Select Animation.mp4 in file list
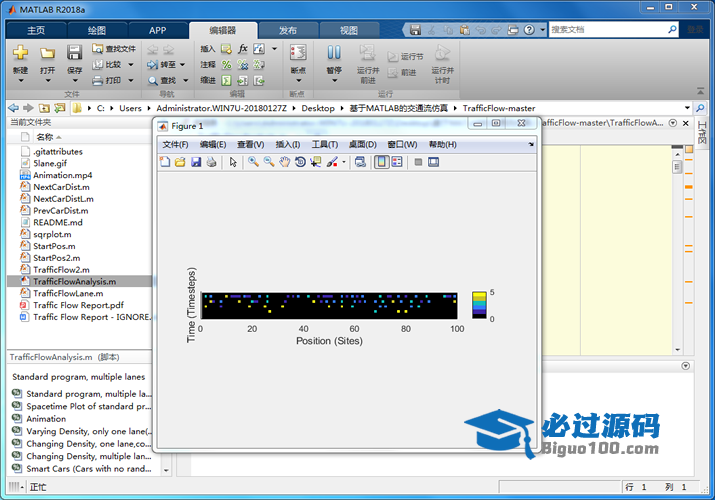This screenshot has height=500, width=715. 62,175
